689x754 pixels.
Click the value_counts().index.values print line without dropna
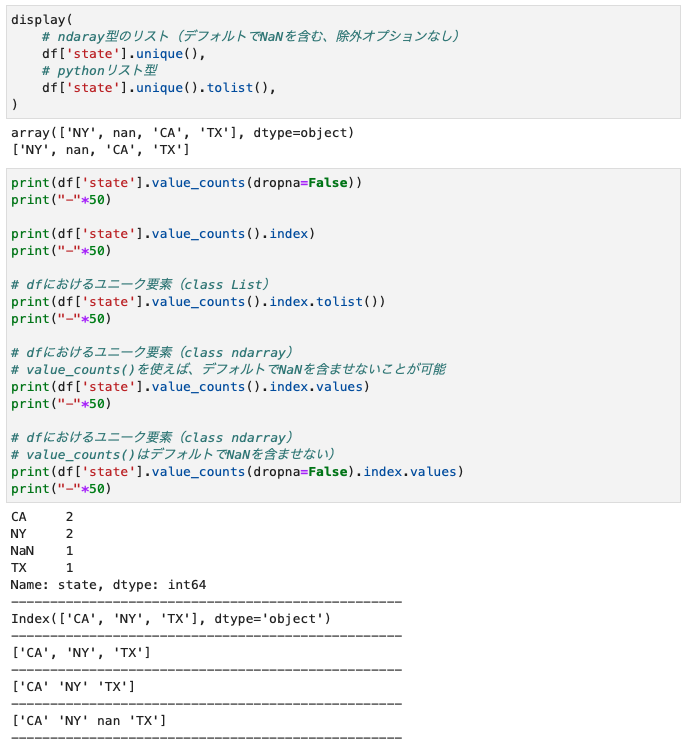(x=190, y=386)
